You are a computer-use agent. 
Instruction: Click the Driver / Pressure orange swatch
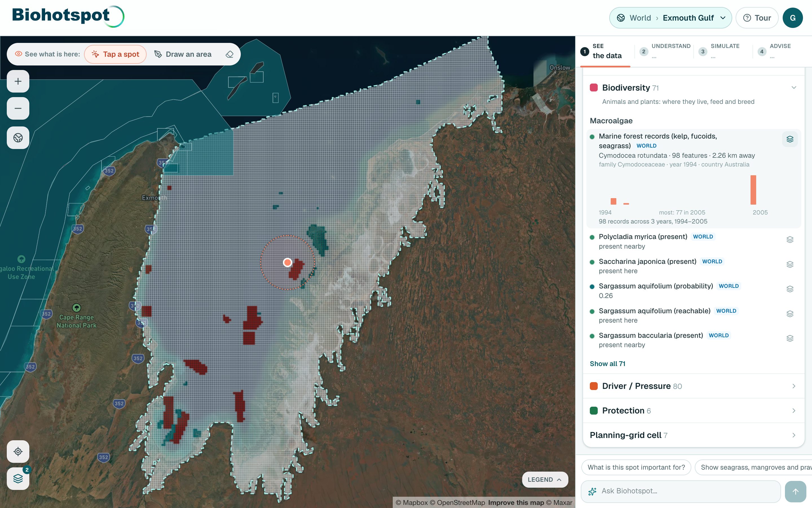pyautogui.click(x=593, y=386)
